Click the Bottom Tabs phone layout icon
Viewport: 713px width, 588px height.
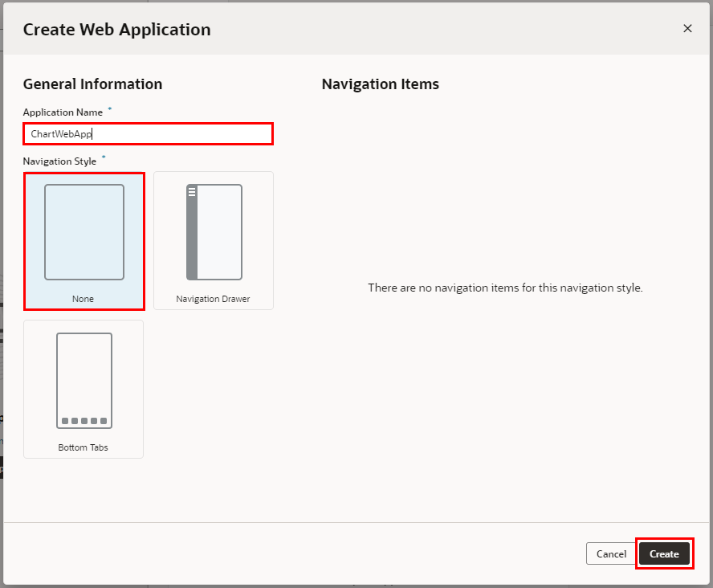84,381
